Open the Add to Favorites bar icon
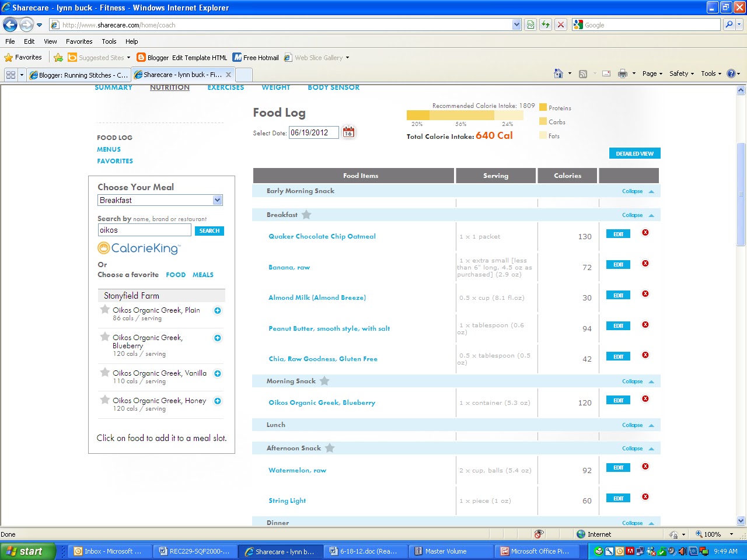 pyautogui.click(x=58, y=57)
